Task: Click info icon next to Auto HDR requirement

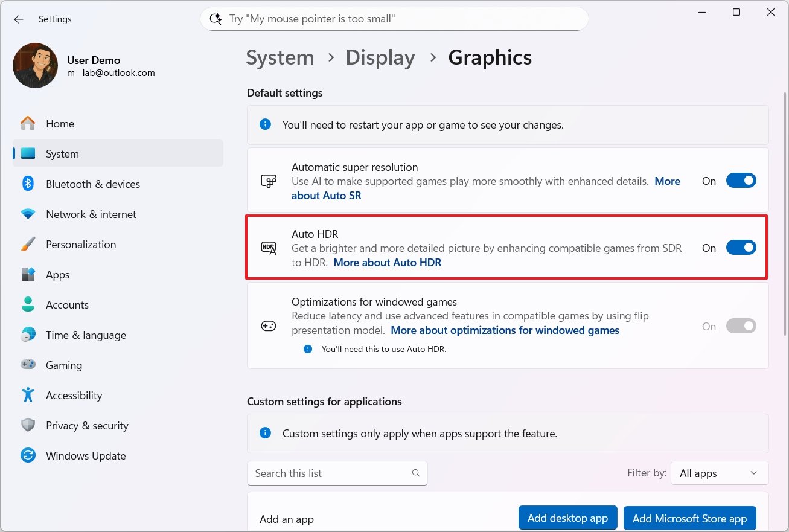Action: (x=308, y=349)
